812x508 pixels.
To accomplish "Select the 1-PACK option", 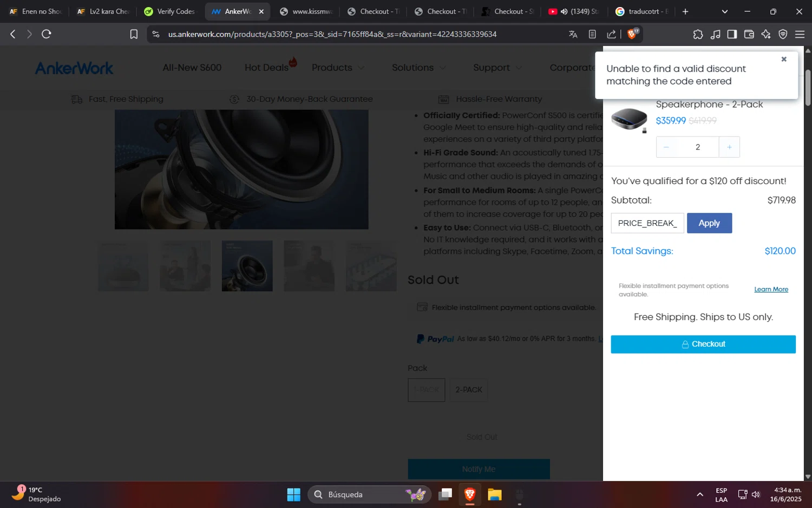I will point(427,390).
